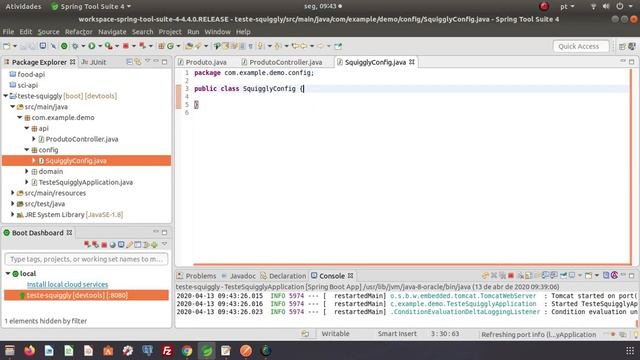Click the Quick Access search field
This screenshot has height=360, width=640.
581,47
